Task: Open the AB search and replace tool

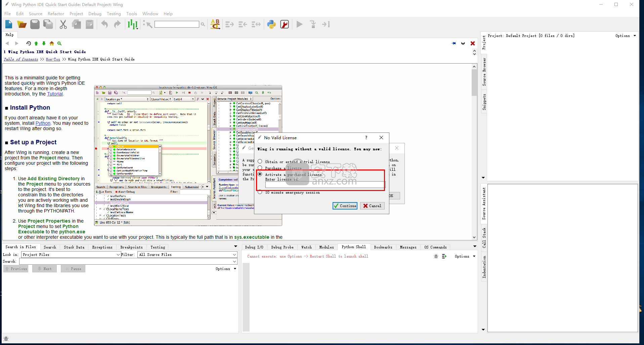Action: 215,24
